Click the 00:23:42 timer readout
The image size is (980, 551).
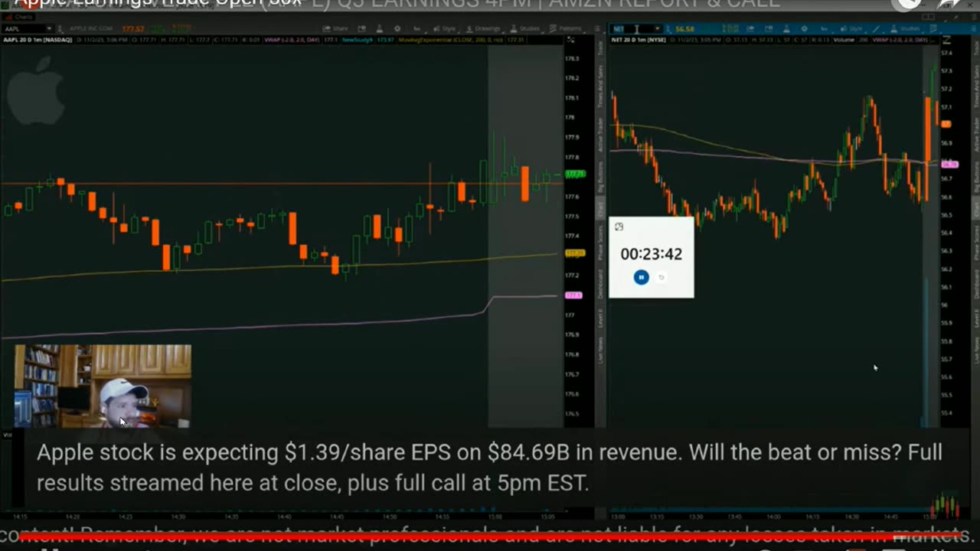point(652,254)
